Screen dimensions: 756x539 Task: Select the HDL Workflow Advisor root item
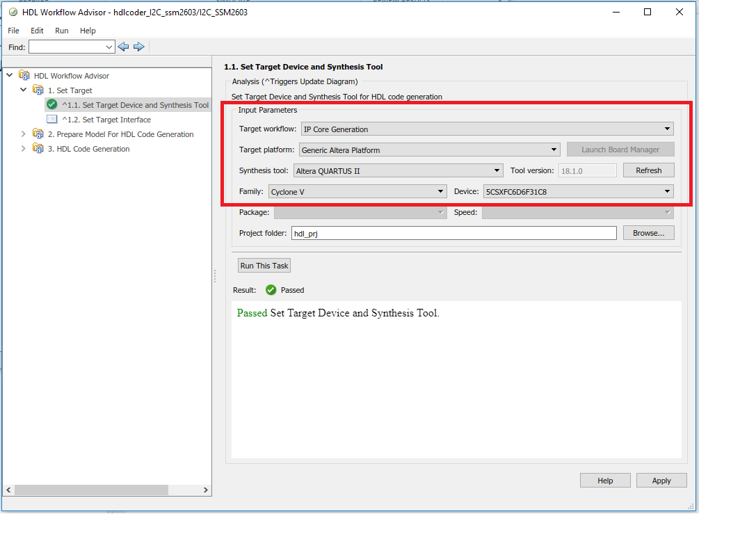coord(72,76)
